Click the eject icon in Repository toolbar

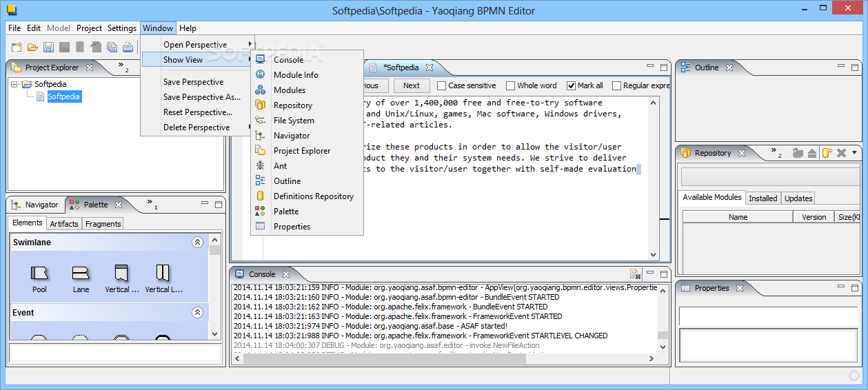[812, 153]
